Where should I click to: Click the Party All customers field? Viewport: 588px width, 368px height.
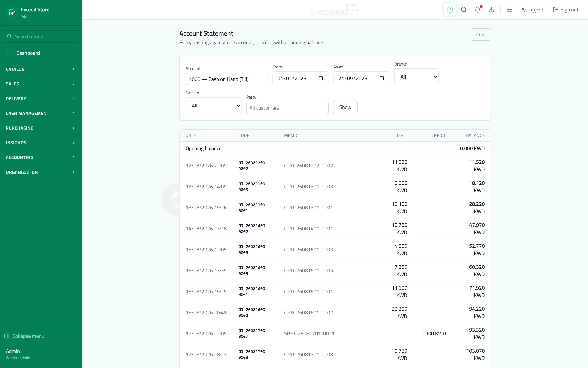[287, 108]
